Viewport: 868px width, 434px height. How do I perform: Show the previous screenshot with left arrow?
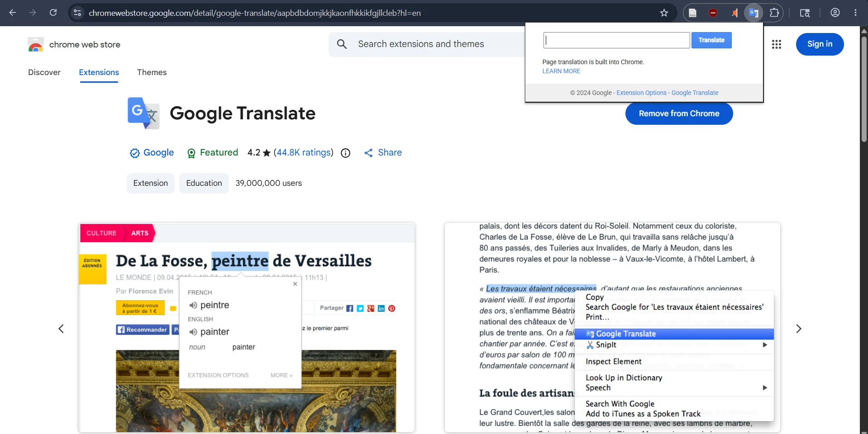[x=61, y=329]
